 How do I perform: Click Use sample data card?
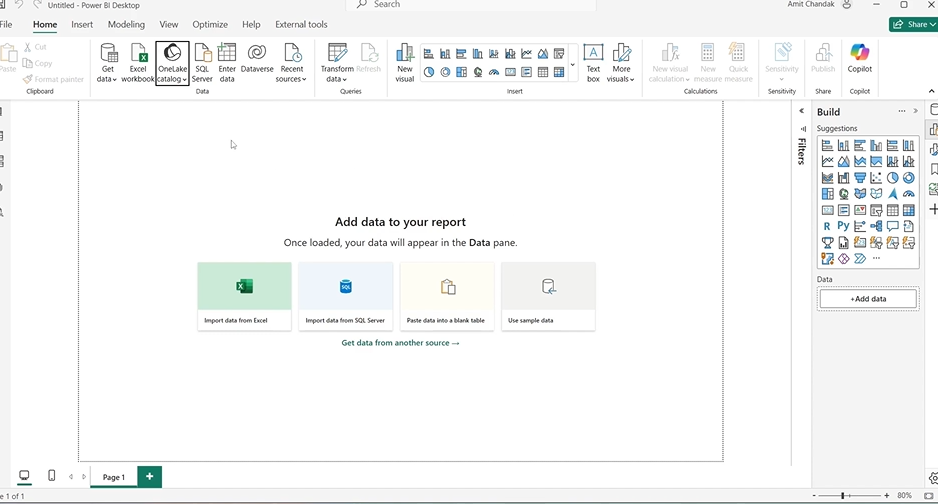(x=548, y=296)
